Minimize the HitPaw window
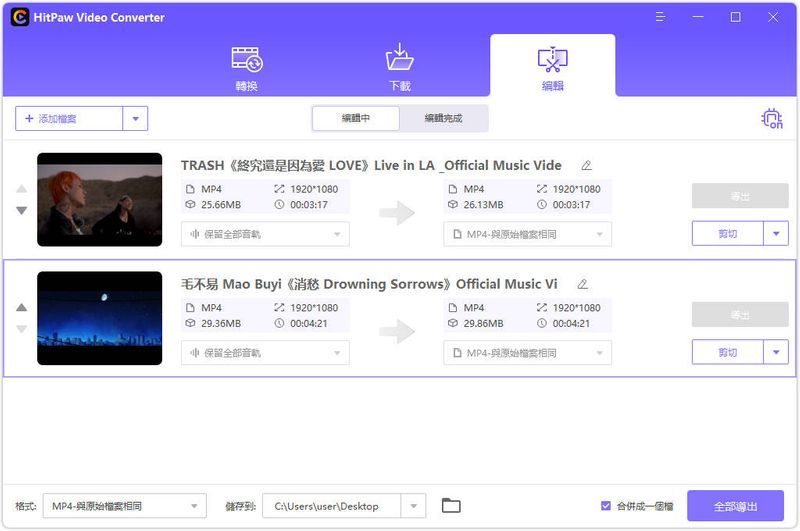800x531 pixels. pyautogui.click(x=698, y=17)
